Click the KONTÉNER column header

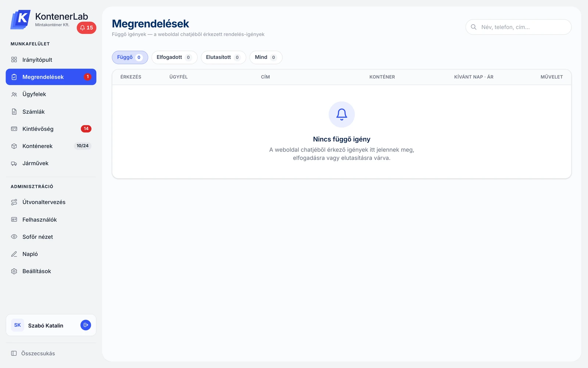click(382, 77)
